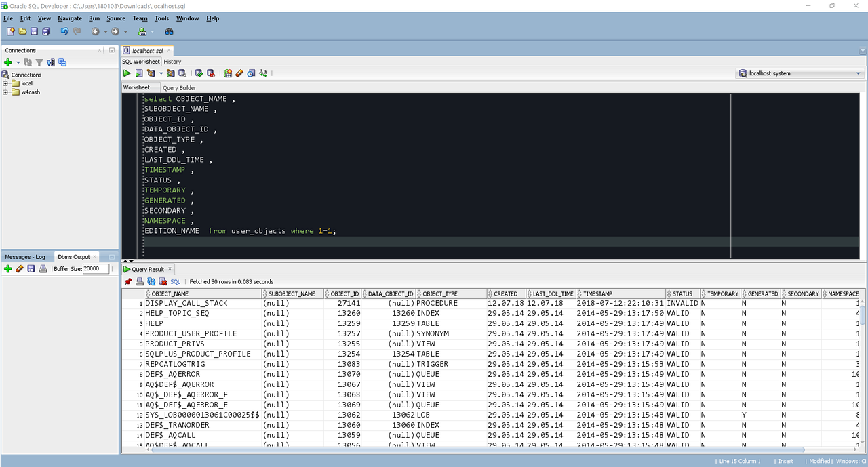This screenshot has height=467, width=868.
Task: Show the executed SQL via the SQL link
Action: [175, 281]
